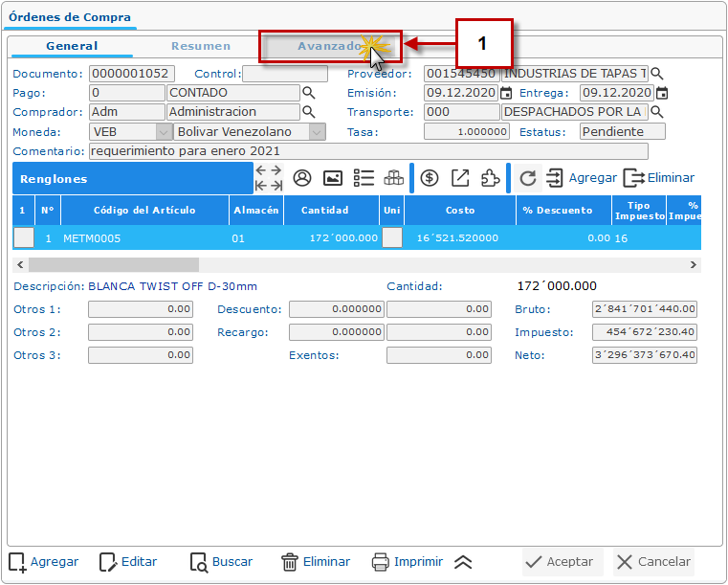
Task: Open the Emisión date calendar picker
Action: pyautogui.click(x=506, y=93)
